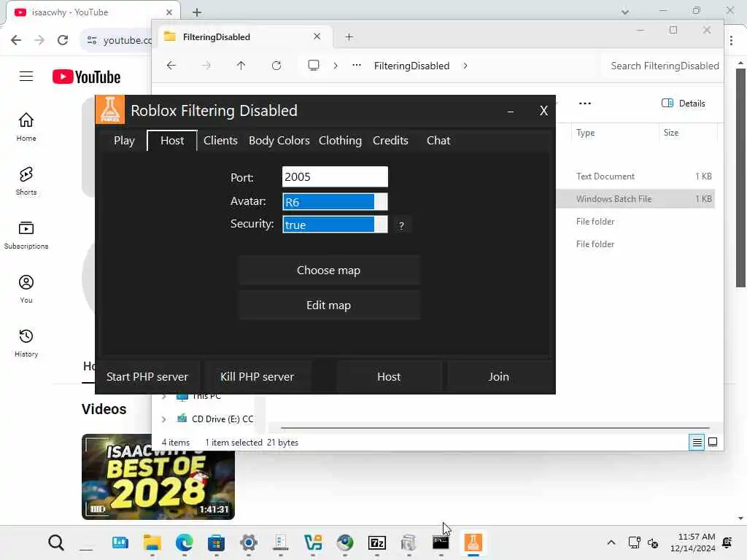The image size is (747, 560).
Task: Open the Security true dropdown
Action: pos(335,225)
